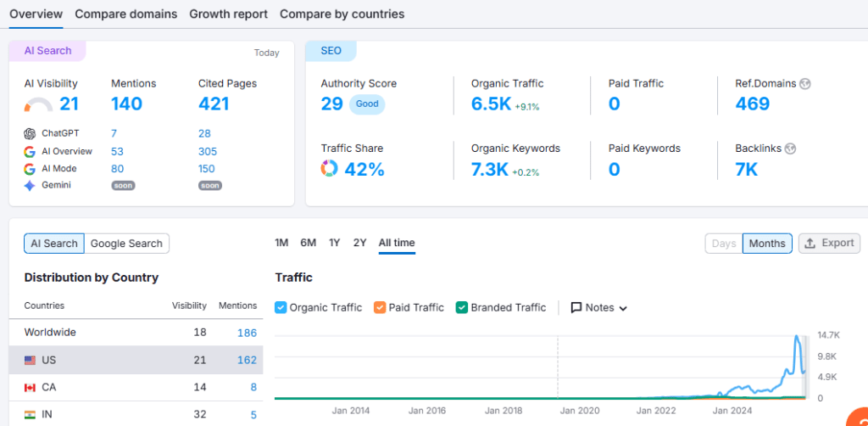Expand the Notes dropdown chevron
The width and height of the screenshot is (868, 426).
click(x=623, y=309)
